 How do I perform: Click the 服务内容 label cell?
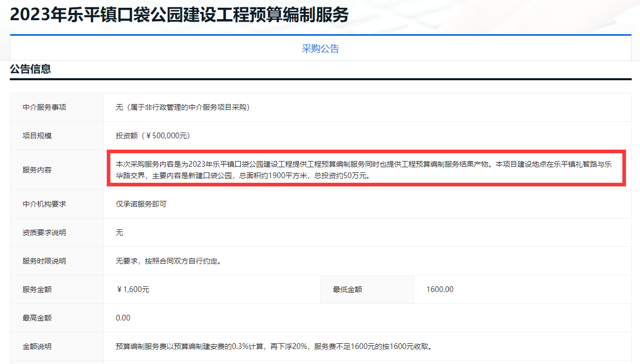(x=57, y=170)
